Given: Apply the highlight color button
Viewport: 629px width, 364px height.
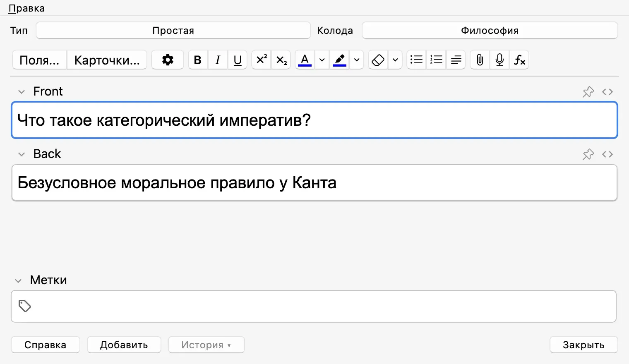Looking at the screenshot, I should [340, 60].
